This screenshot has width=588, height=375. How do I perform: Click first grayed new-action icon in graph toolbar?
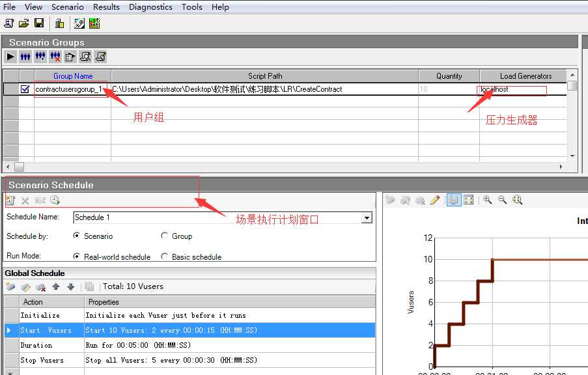coord(390,200)
